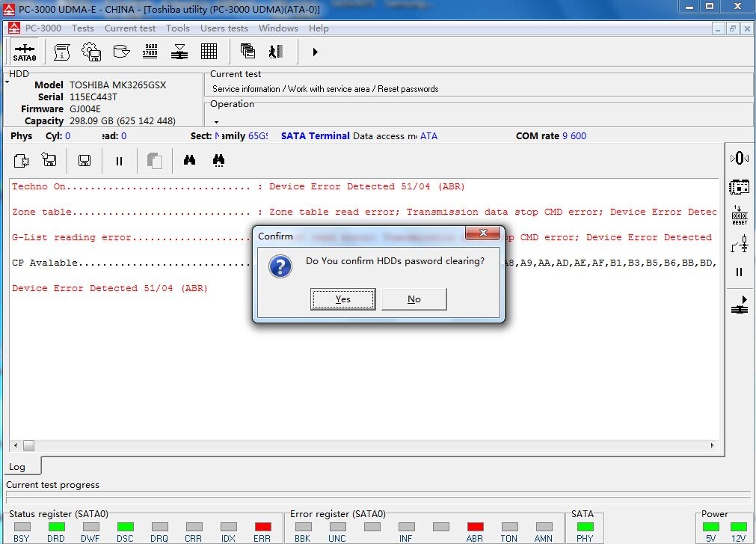Confirm password clearing with Yes
Image resolution: width=756 pixels, height=544 pixels.
pos(342,299)
